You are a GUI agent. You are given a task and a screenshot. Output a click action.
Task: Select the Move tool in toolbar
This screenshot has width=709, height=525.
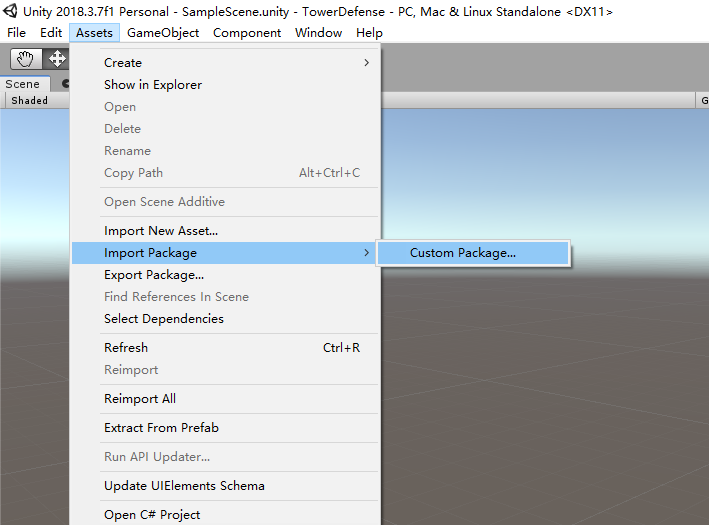click(57, 59)
